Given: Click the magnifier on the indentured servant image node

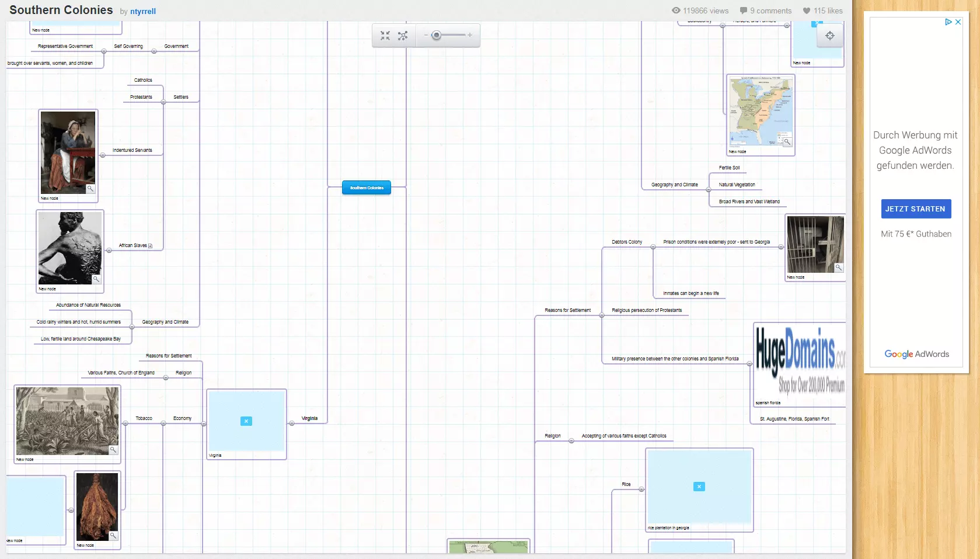Looking at the screenshot, I should click(x=90, y=189).
